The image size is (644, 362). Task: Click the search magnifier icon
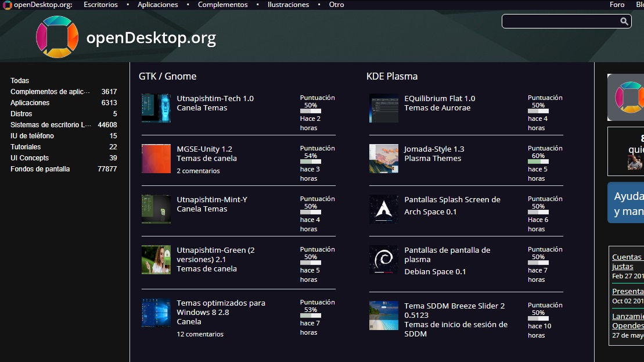624,21
